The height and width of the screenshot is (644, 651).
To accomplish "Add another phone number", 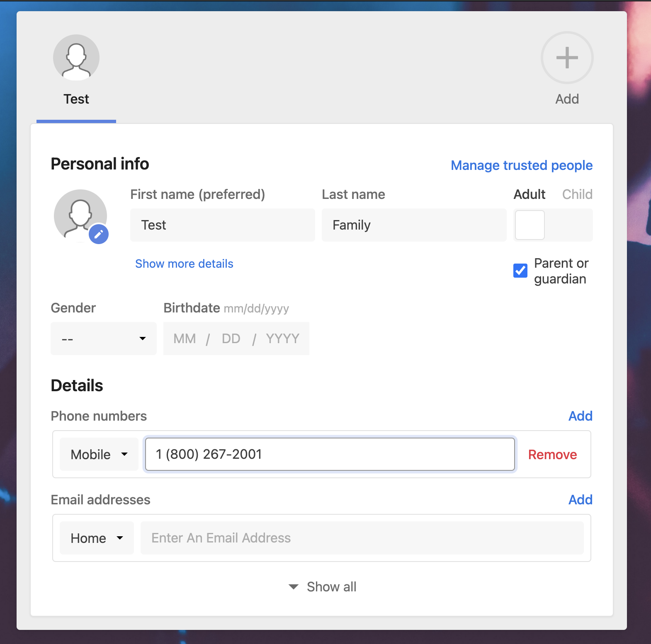I will click(x=580, y=416).
